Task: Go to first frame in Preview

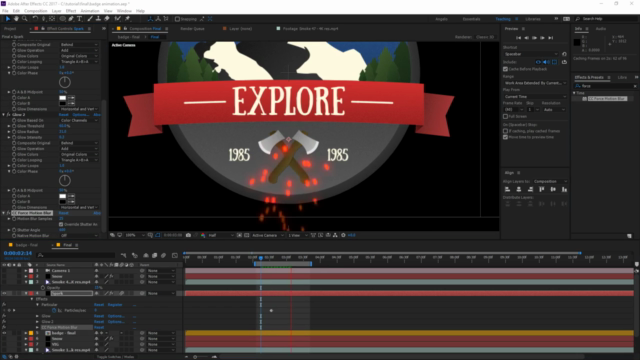Action: pyautogui.click(x=518, y=38)
